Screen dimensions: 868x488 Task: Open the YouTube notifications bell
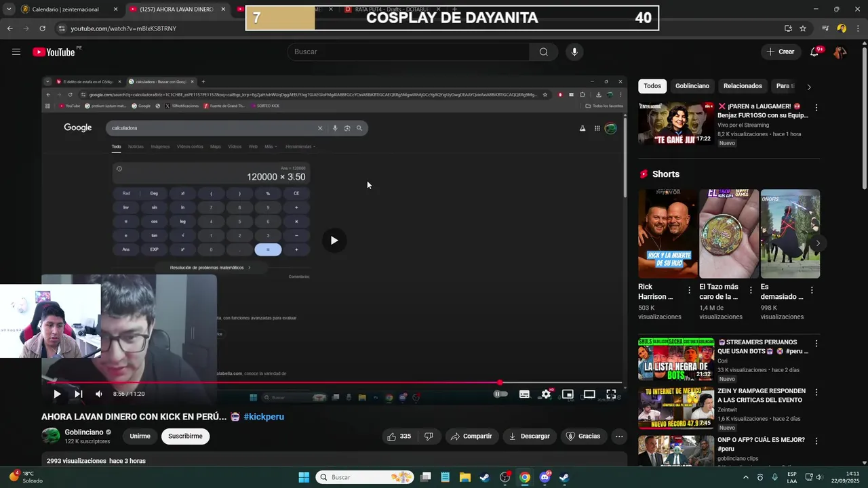814,52
